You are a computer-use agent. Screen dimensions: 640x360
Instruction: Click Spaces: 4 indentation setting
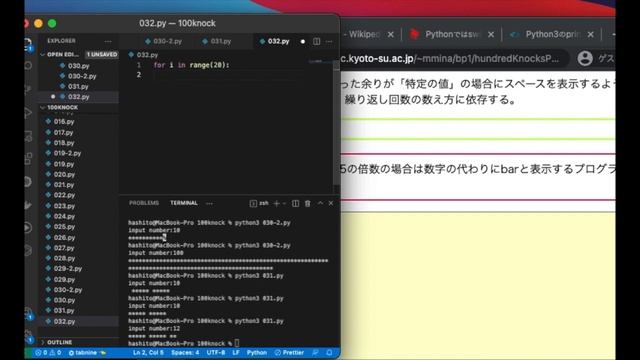185,353
